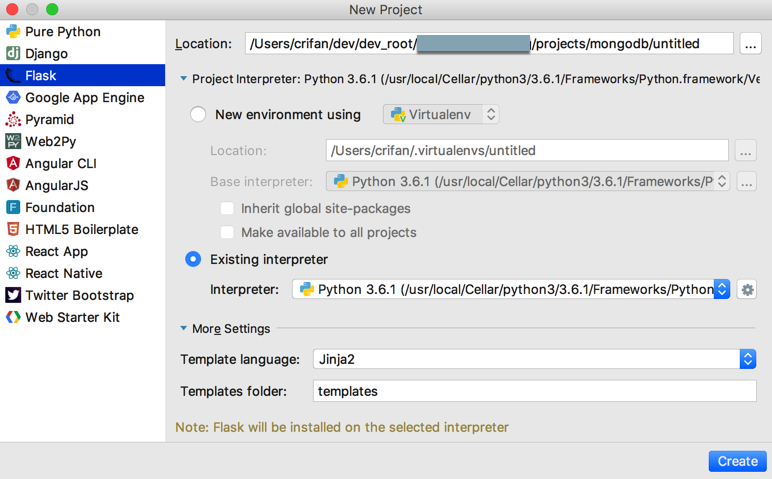The width and height of the screenshot is (772, 479).
Task: Select the Django project icon
Action: tap(13, 53)
